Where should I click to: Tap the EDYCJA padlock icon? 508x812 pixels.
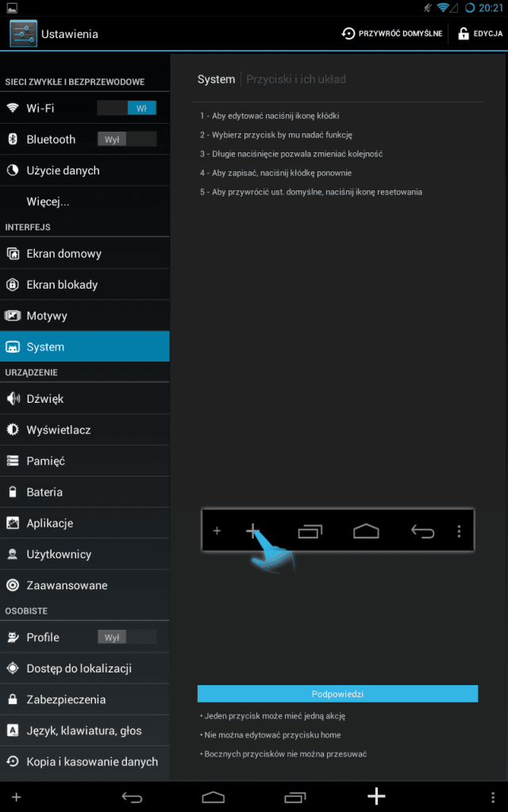[463, 33]
